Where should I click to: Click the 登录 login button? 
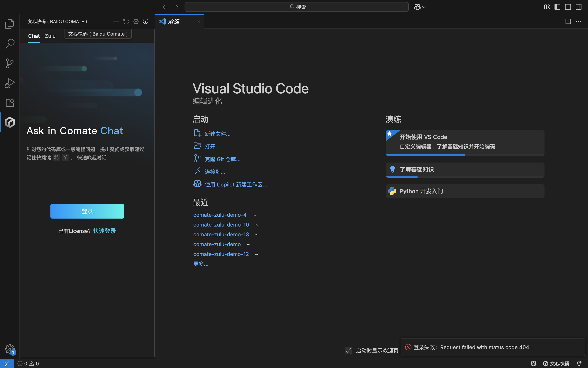pos(87,211)
